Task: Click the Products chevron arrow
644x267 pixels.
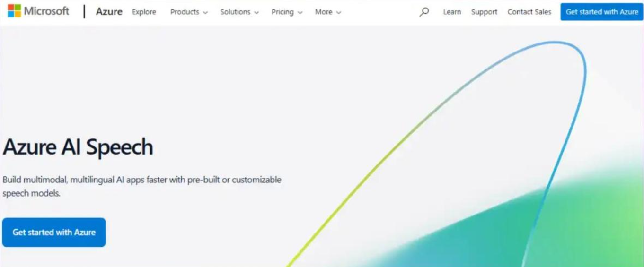Action: coord(205,13)
